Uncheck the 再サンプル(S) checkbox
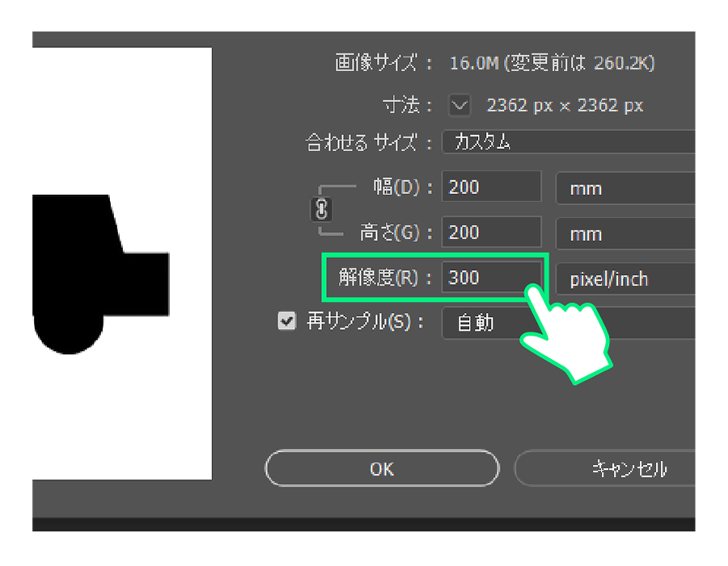Image resolution: width=728 pixels, height=566 pixels. (287, 320)
